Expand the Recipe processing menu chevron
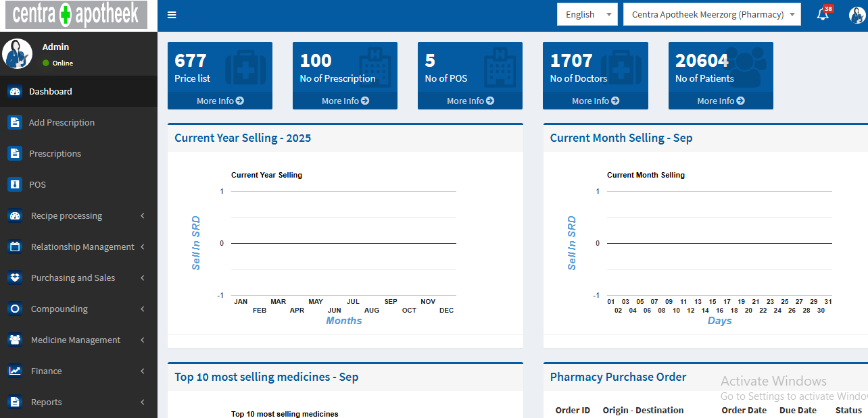This screenshot has height=418, width=868. click(x=143, y=216)
